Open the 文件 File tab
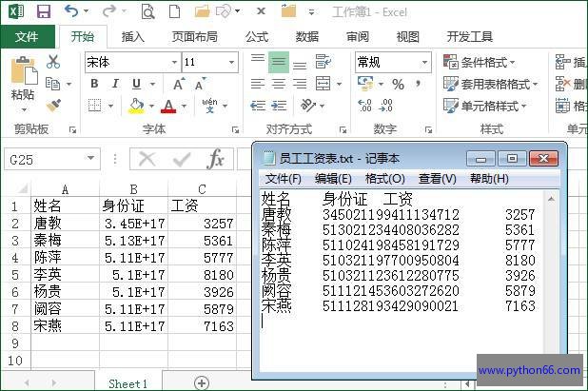The image size is (588, 391). click(27, 36)
